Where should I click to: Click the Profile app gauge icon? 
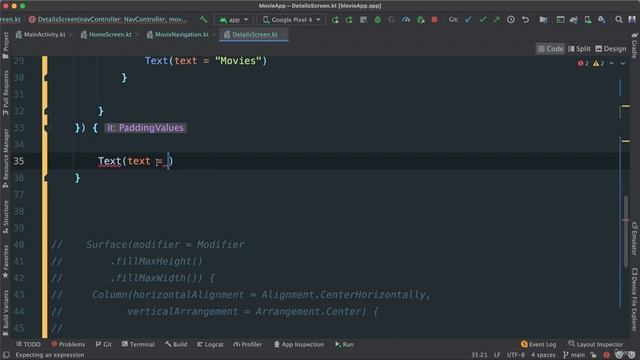pos(406,20)
